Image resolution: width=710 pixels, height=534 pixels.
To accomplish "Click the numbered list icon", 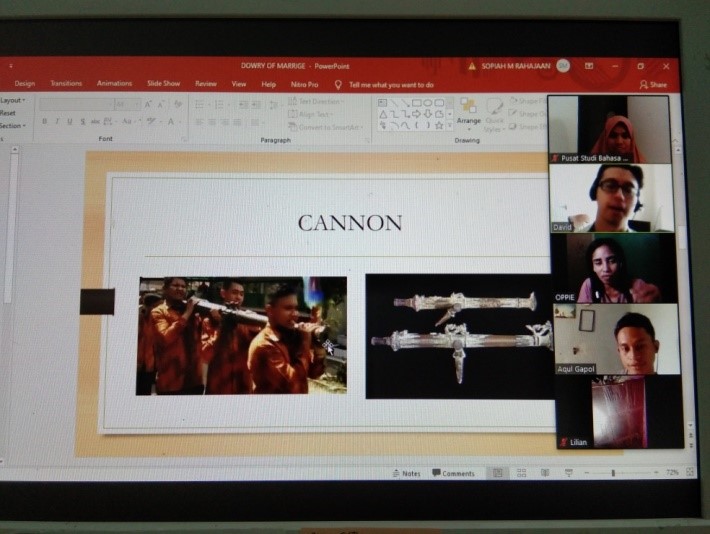I will (x=221, y=105).
